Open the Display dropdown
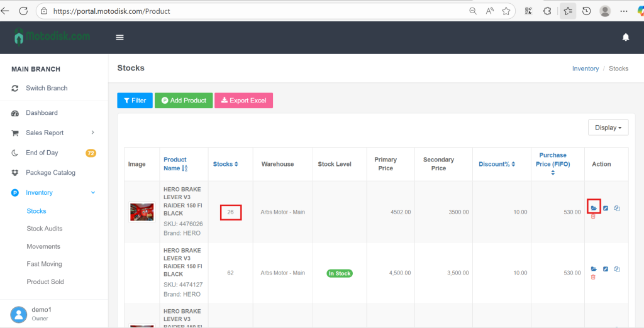 (x=608, y=128)
